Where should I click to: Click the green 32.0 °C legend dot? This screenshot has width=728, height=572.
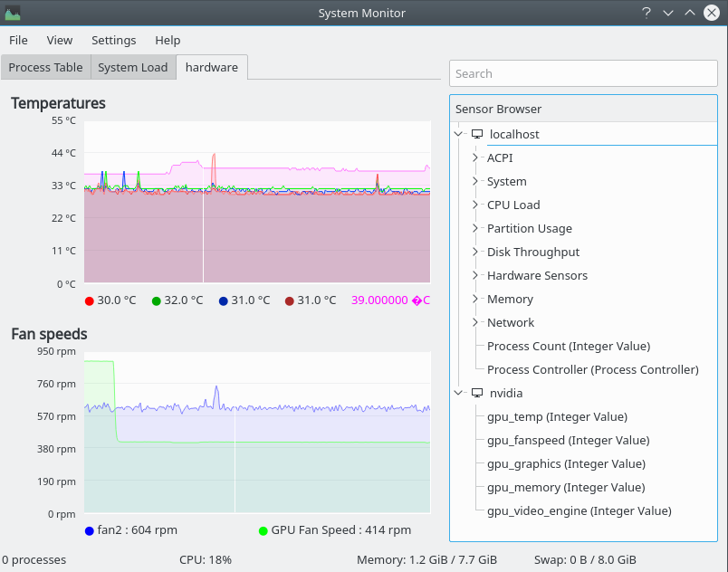[157, 301]
